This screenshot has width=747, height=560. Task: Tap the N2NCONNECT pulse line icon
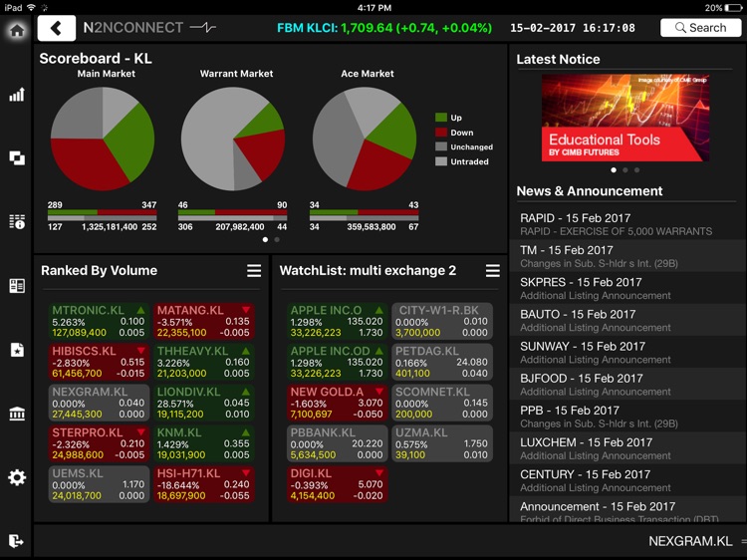(203, 28)
